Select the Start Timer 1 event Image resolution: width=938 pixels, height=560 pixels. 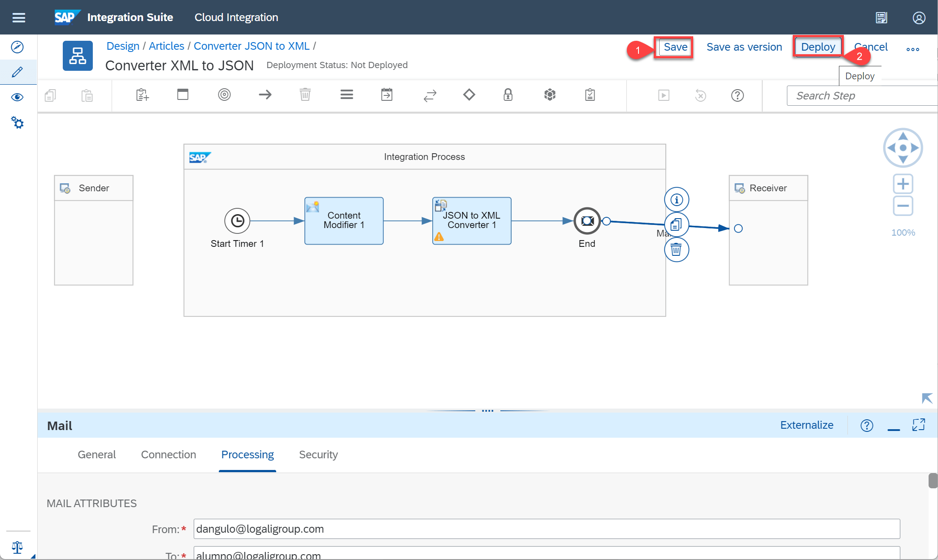pos(237,221)
